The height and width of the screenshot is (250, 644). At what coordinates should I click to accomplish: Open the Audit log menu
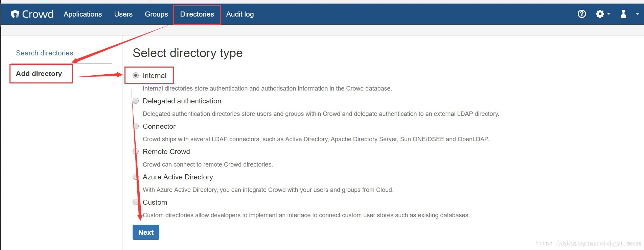(x=240, y=14)
